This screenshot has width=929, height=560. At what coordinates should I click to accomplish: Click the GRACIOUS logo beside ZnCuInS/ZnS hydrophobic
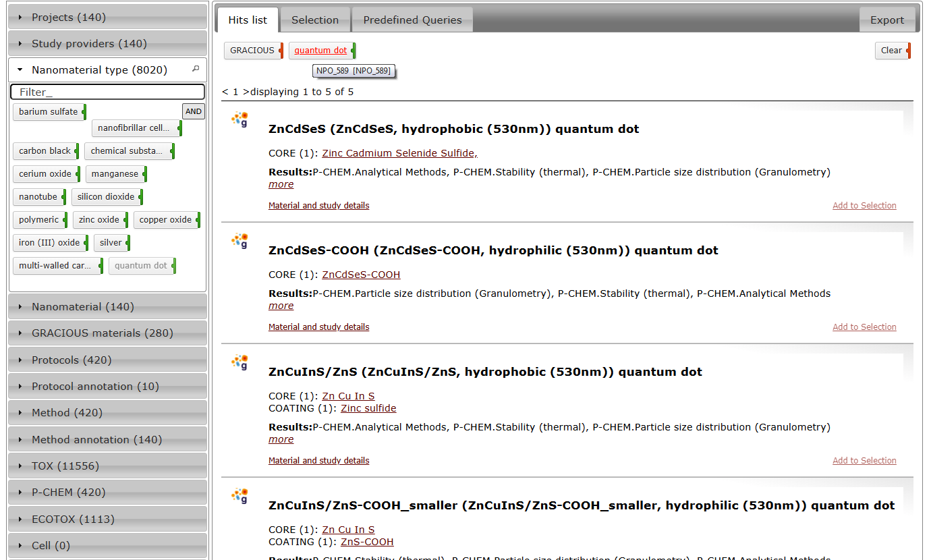click(x=240, y=362)
